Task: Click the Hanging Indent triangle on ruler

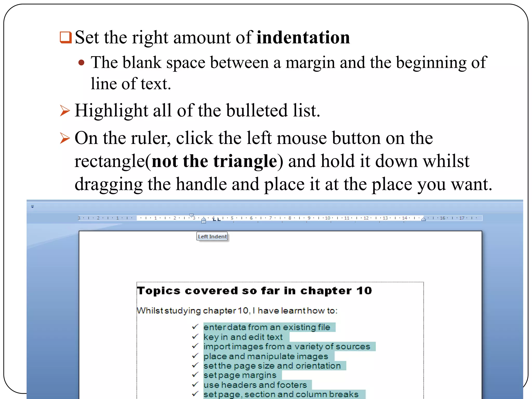Action: (x=204, y=219)
